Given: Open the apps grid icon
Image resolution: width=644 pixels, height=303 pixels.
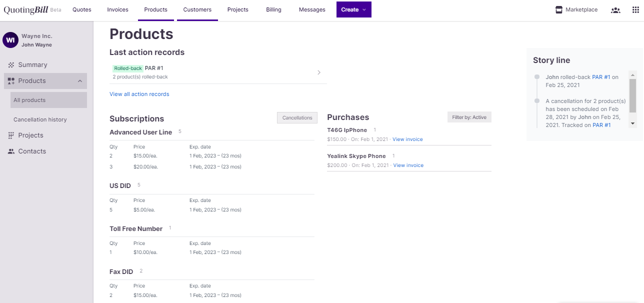Looking at the screenshot, I should [x=635, y=10].
